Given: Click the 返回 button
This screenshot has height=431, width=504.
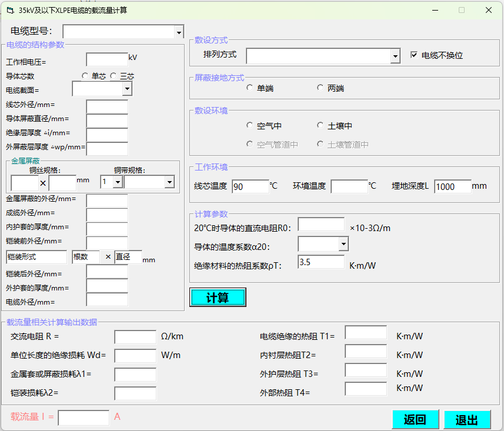Looking at the screenshot, I should 415,419.
